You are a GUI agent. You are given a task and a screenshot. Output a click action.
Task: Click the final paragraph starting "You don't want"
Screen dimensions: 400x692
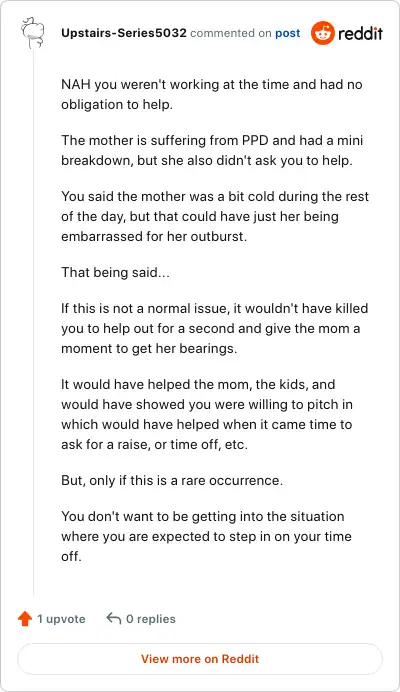point(207,536)
